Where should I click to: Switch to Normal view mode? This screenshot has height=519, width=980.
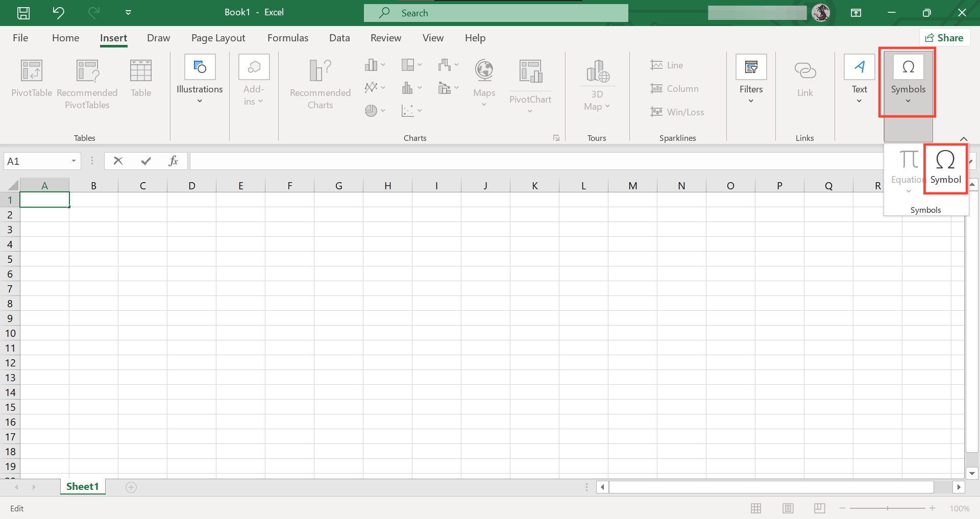pos(755,508)
